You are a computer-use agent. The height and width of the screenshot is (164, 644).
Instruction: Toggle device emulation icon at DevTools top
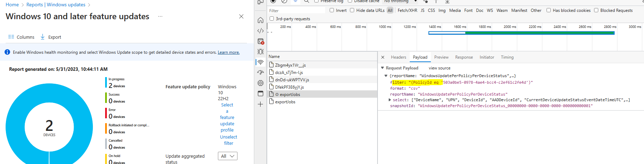point(261,2)
